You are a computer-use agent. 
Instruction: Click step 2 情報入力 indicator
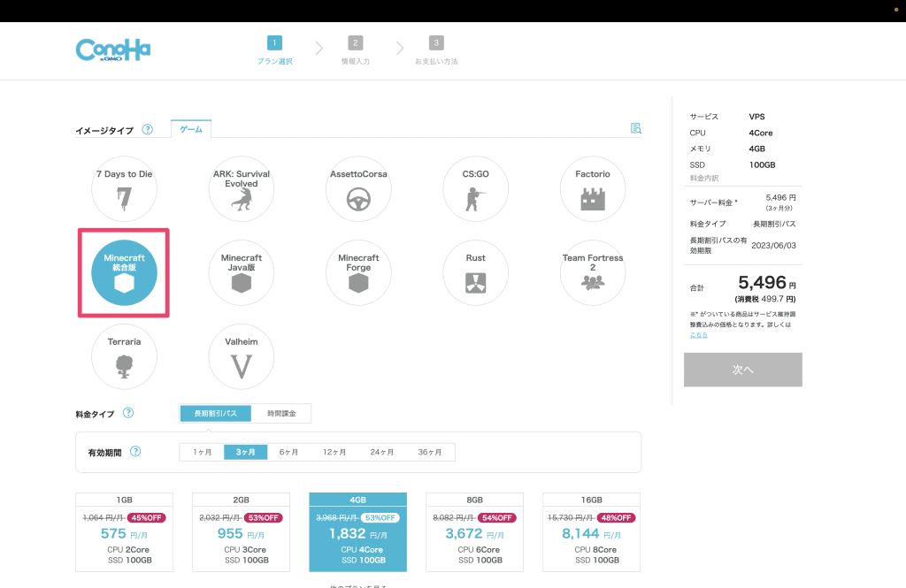(356, 50)
